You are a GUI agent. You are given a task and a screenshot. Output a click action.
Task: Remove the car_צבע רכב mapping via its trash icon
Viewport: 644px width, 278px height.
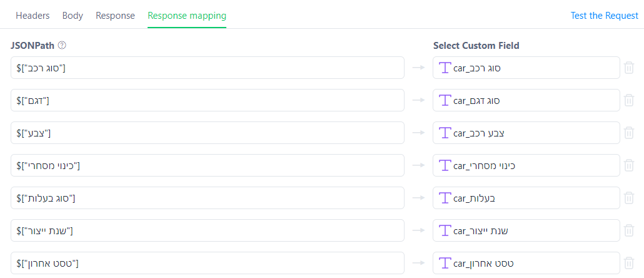coord(629,133)
